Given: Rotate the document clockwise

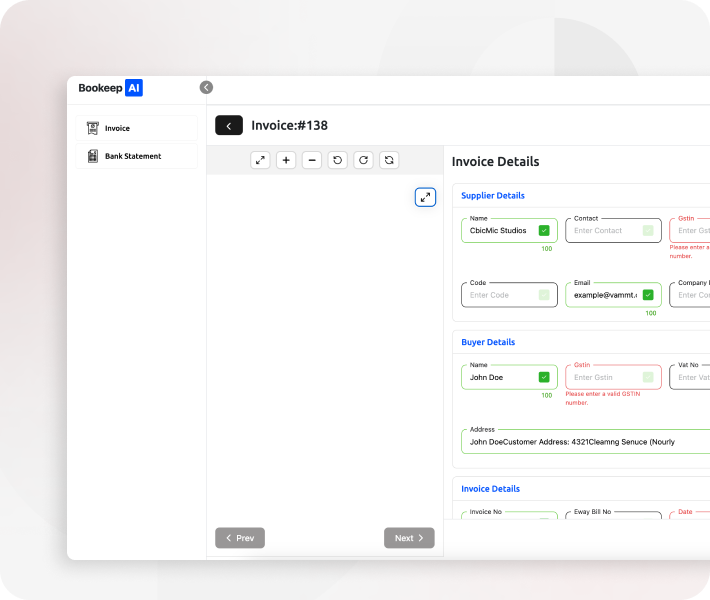Looking at the screenshot, I should 364,160.
